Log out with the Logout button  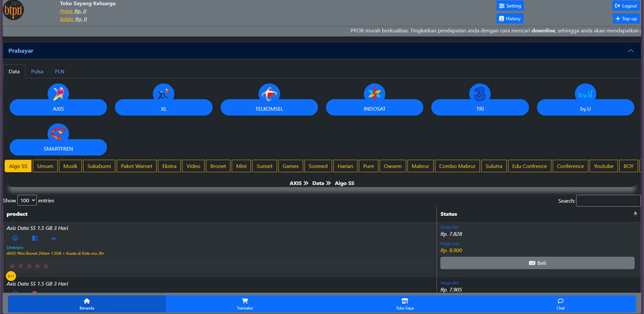pos(626,6)
